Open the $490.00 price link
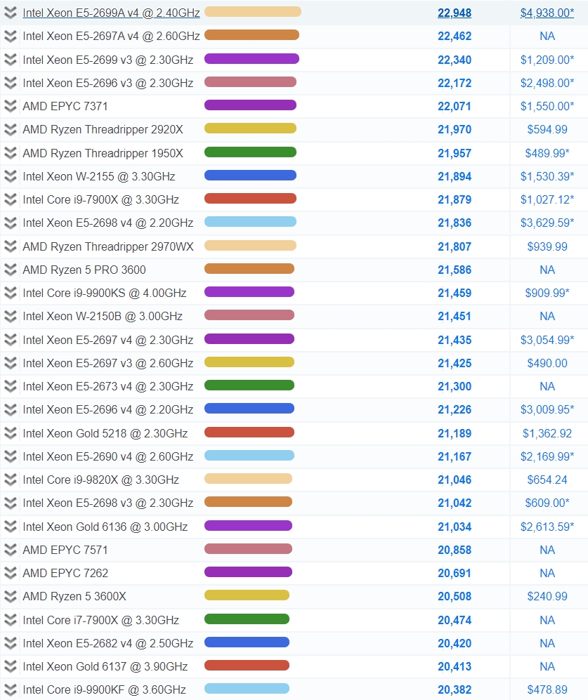Viewport: 588px width, 700px height. tap(547, 364)
